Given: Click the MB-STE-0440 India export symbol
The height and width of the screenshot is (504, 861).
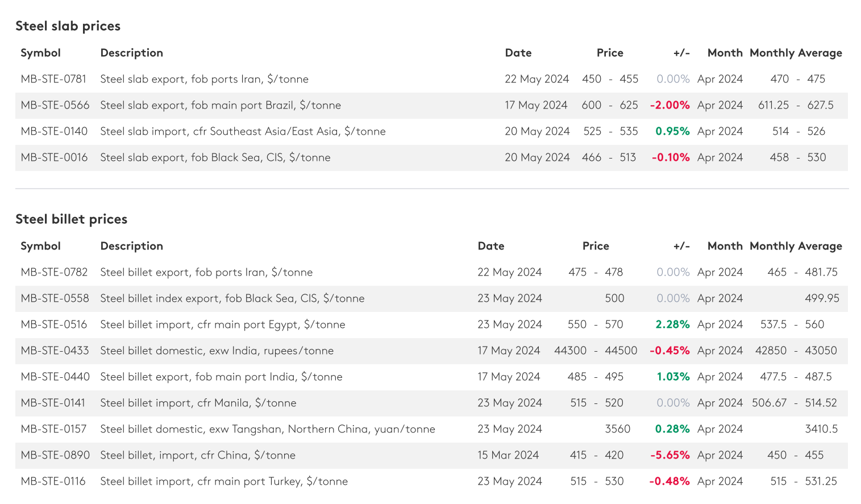Looking at the screenshot, I should [x=55, y=377].
